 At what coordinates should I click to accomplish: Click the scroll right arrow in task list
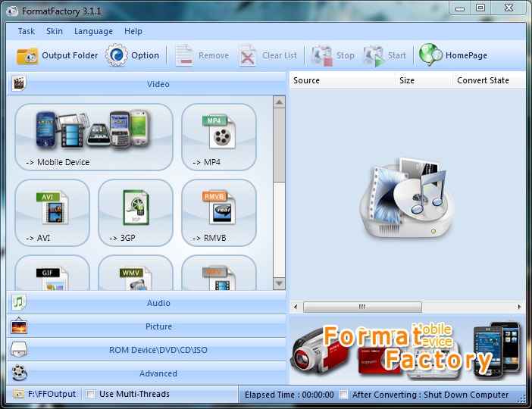[519, 307]
